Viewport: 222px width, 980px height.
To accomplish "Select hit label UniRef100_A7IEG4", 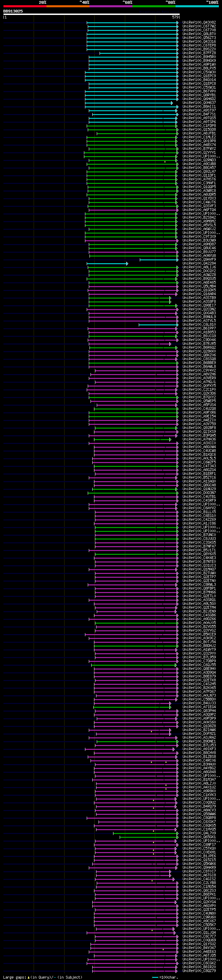I will click(199, 707).
